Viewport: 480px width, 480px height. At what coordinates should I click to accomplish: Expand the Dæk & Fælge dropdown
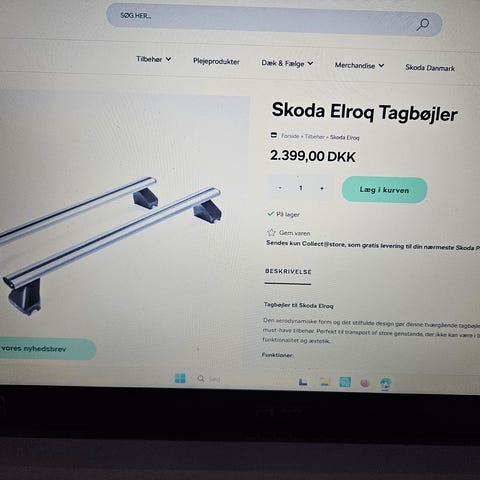coord(287,63)
